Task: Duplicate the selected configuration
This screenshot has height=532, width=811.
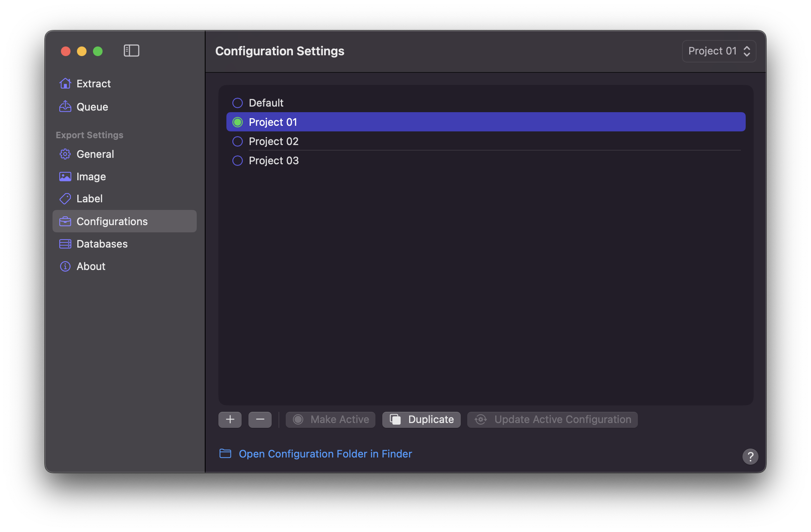Action: coord(422,419)
